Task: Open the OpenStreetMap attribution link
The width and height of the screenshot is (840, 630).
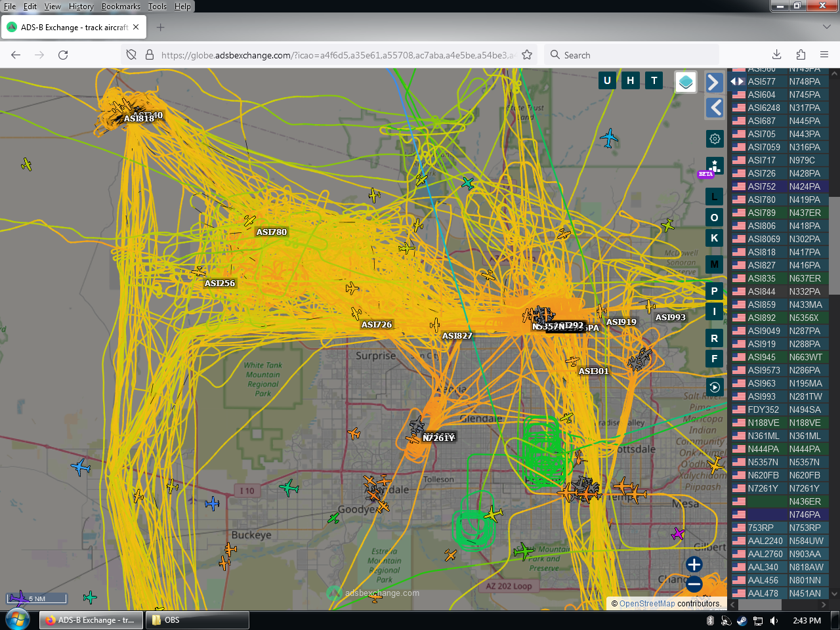Action: tap(647, 604)
